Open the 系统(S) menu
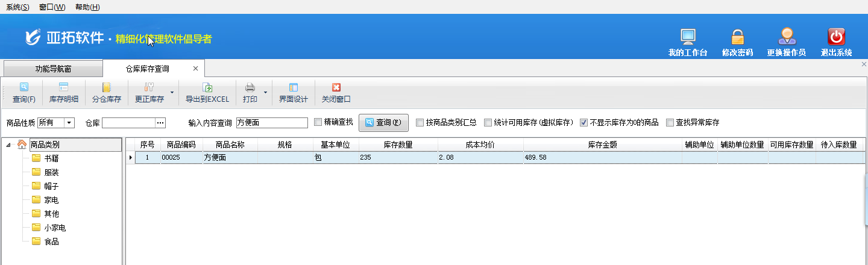868x265 pixels. pyautogui.click(x=17, y=7)
